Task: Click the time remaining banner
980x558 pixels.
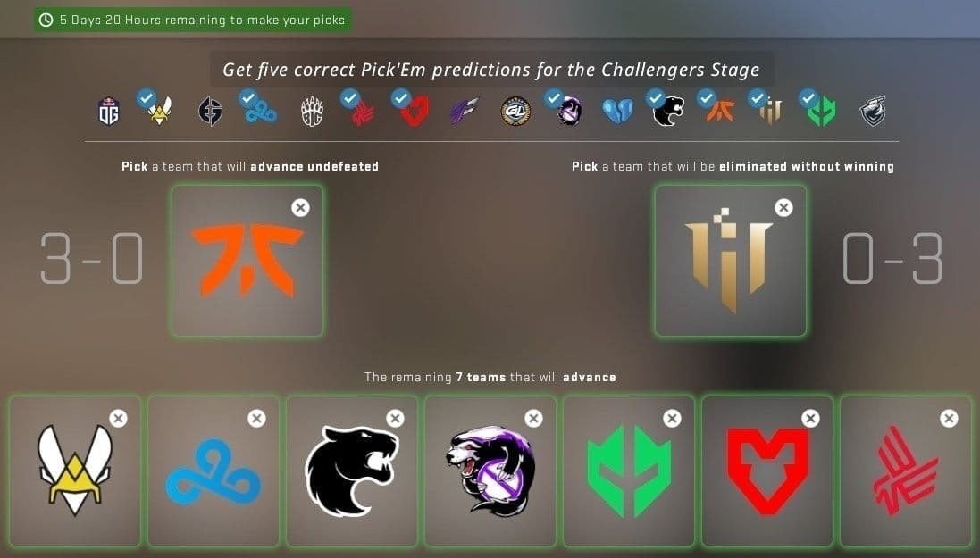Action: tap(192, 20)
